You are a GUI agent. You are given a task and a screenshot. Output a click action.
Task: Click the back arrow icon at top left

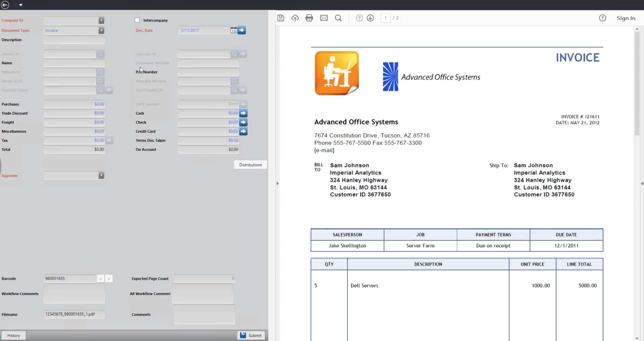(5, 5)
